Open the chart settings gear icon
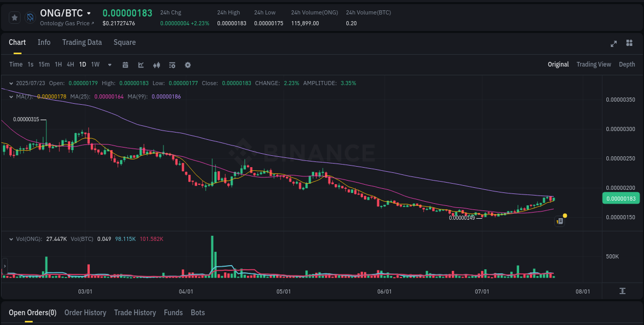The width and height of the screenshot is (644, 325). click(x=188, y=64)
